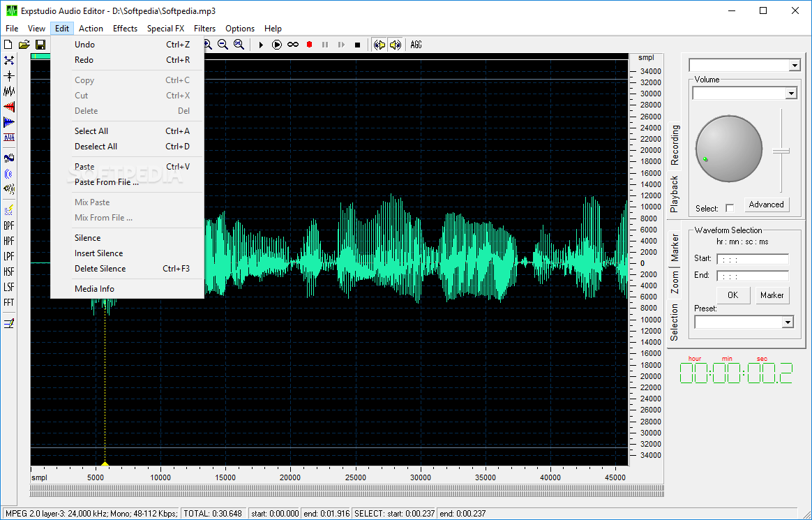
Task: Open the Options menu
Action: 240,29
